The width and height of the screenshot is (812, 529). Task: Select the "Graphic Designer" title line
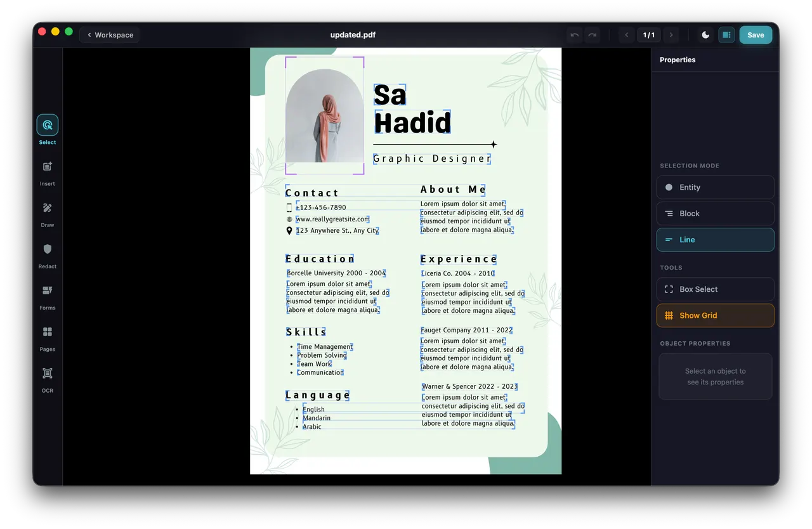click(432, 159)
